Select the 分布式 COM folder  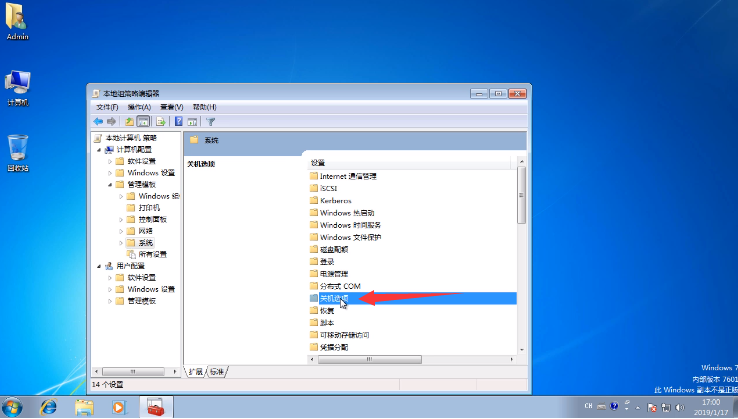(335, 286)
